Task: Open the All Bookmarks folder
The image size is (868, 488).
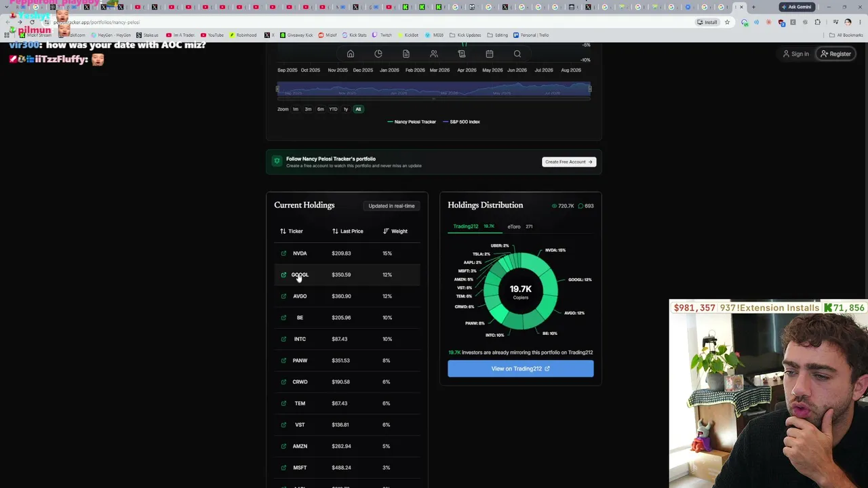Action: (846, 35)
